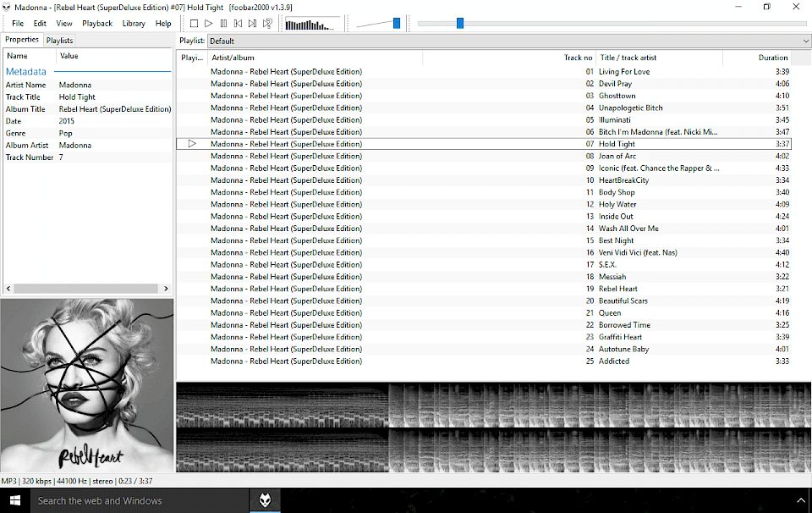Image resolution: width=812 pixels, height=513 pixels.
Task: Show hidden icons in the system tray
Action: point(801,500)
